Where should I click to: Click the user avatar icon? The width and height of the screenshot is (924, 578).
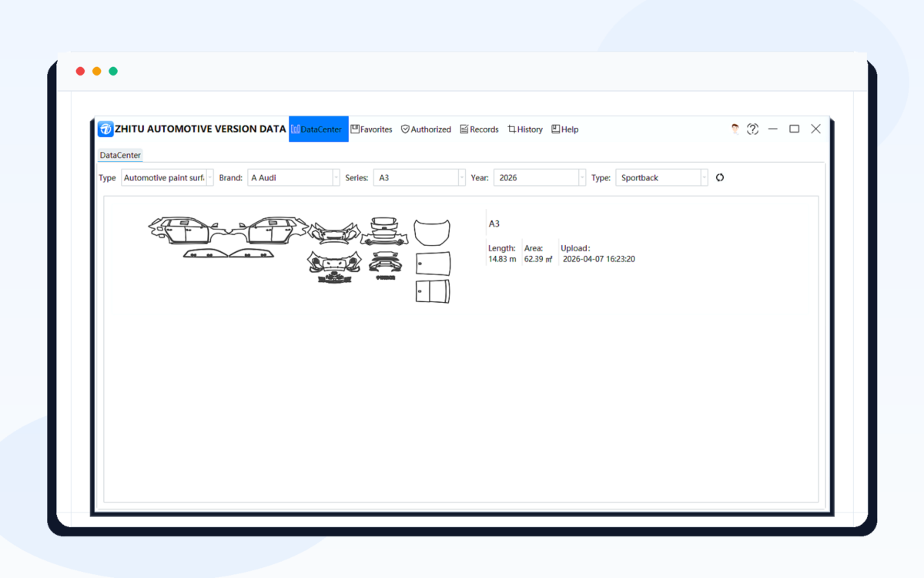click(x=735, y=129)
